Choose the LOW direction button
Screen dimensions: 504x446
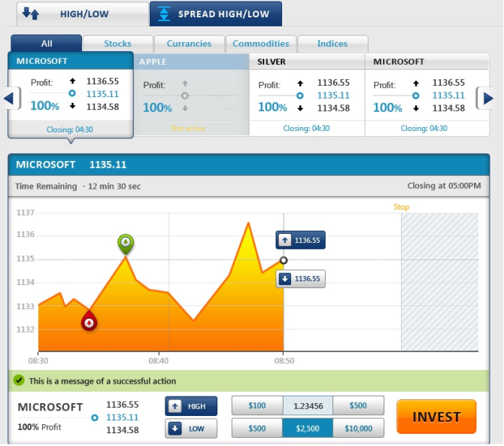point(191,429)
